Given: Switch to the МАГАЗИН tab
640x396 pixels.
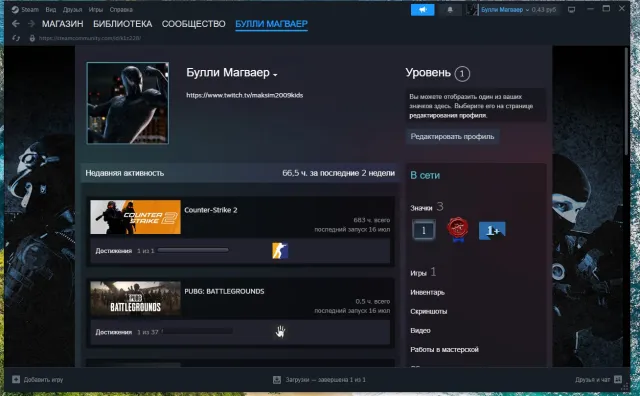Looking at the screenshot, I should [62, 24].
